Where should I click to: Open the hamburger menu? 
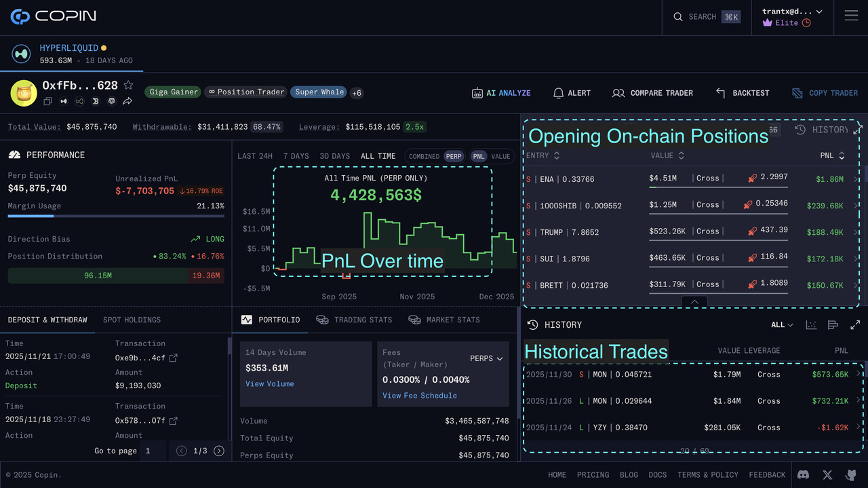click(851, 16)
